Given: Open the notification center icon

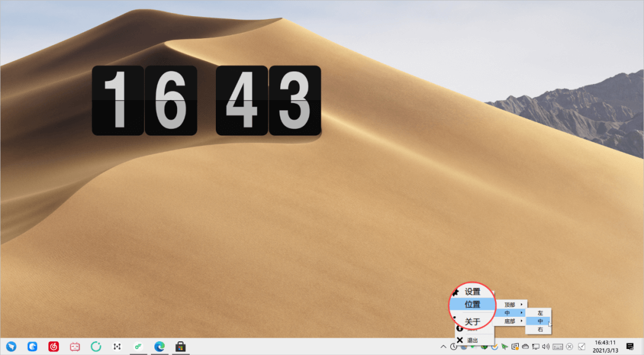Looking at the screenshot, I should pos(630,347).
